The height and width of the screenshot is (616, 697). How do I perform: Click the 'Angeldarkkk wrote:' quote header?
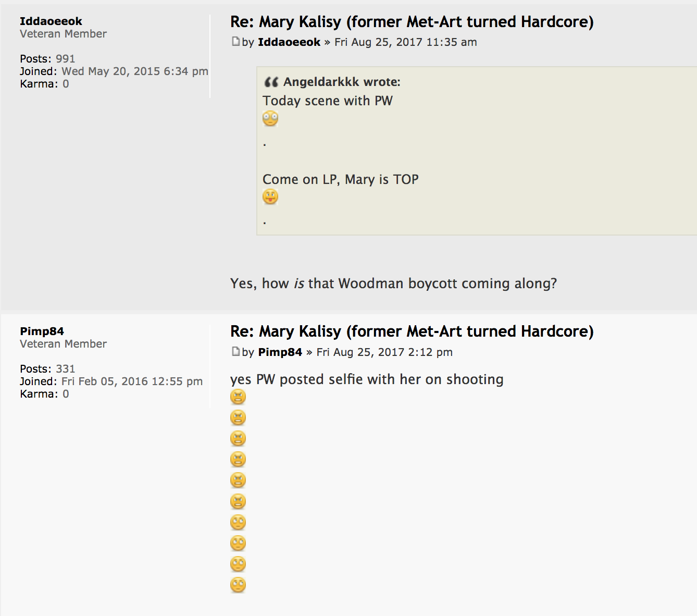[342, 82]
